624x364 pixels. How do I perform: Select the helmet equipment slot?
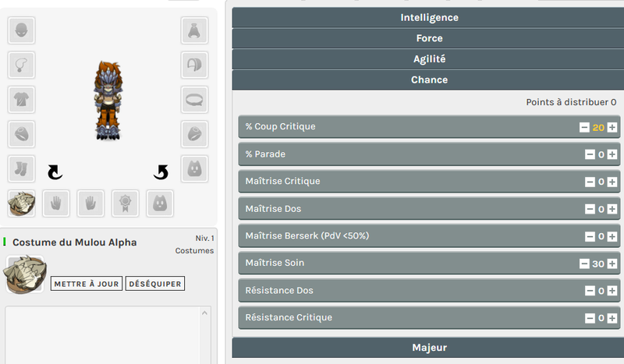21,30
